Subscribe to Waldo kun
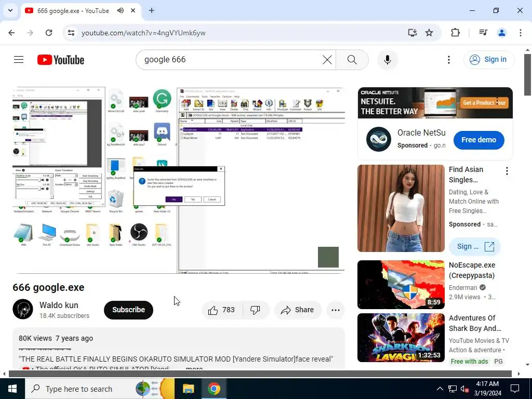The height and width of the screenshot is (399, 532). (129, 310)
